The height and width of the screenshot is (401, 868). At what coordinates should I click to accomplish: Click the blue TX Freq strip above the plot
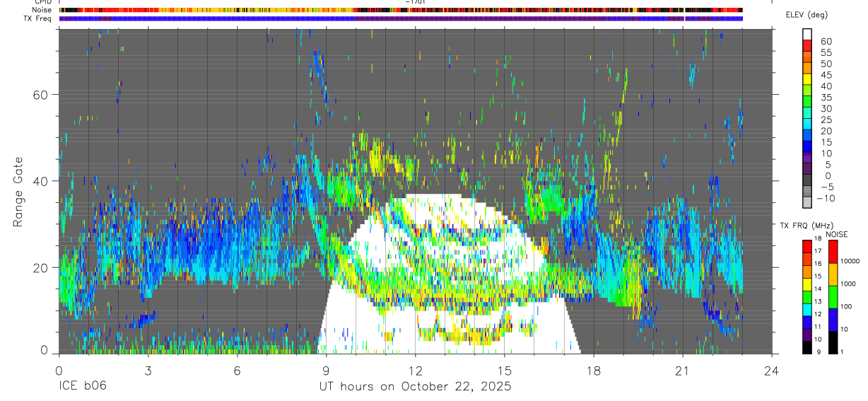tap(401, 18)
